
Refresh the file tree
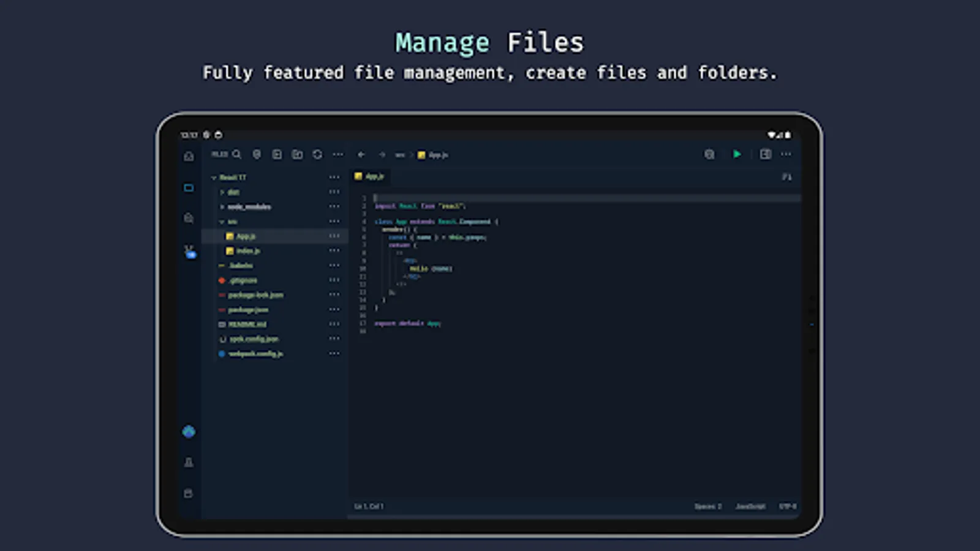click(x=318, y=154)
